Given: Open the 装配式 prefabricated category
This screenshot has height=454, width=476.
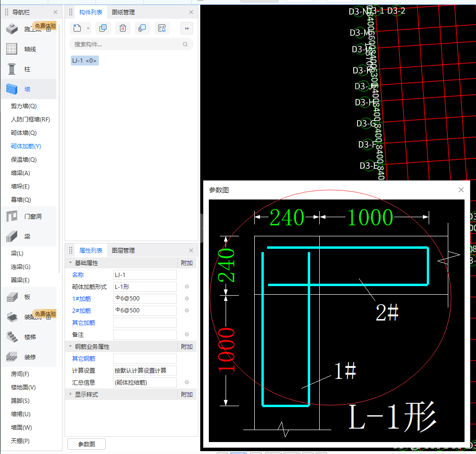Looking at the screenshot, I should [29, 317].
